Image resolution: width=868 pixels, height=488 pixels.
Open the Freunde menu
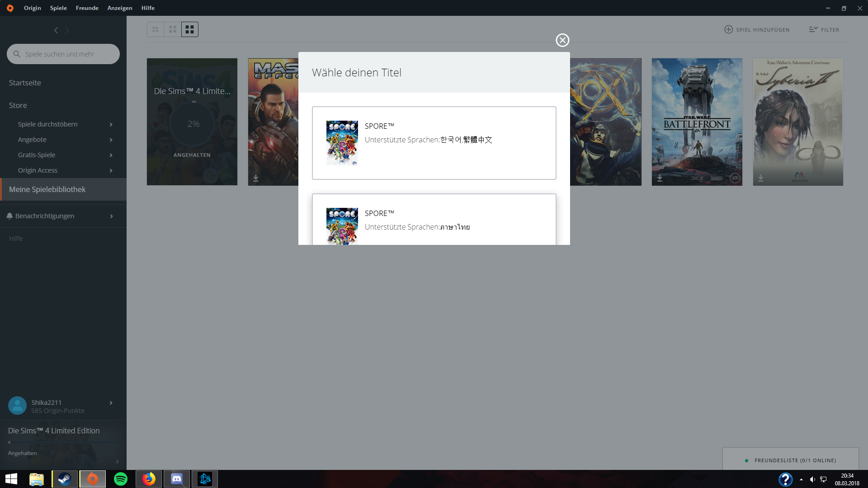[87, 8]
